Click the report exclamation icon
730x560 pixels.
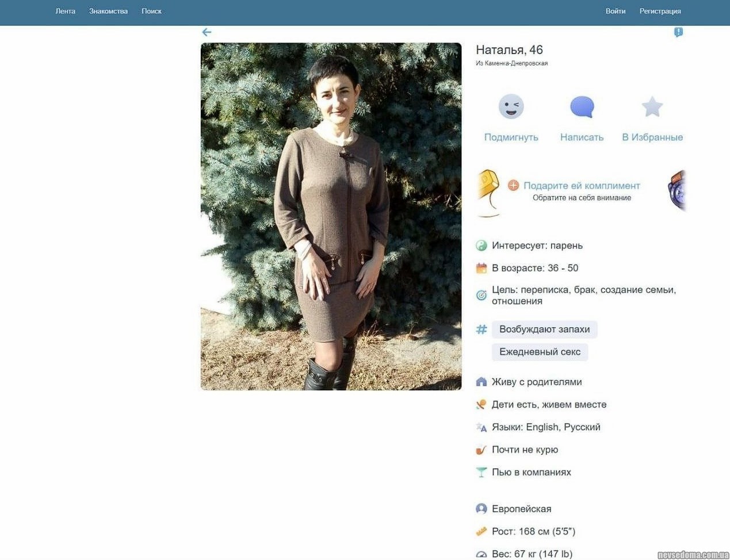pyautogui.click(x=678, y=32)
